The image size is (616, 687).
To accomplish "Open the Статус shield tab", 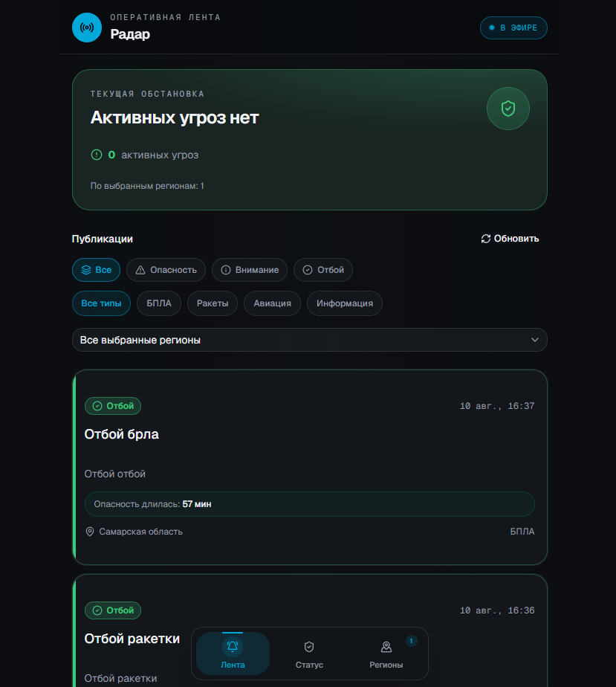I will 309,654.
